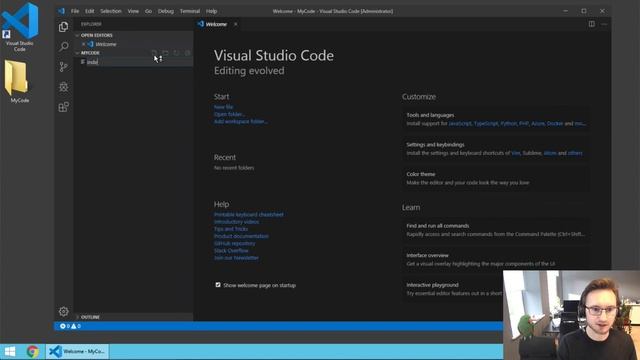Open the Go menu

point(149,11)
